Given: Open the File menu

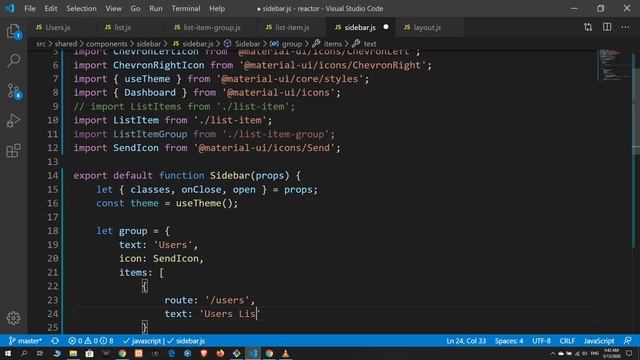Looking at the screenshot, I should click(x=30, y=8).
